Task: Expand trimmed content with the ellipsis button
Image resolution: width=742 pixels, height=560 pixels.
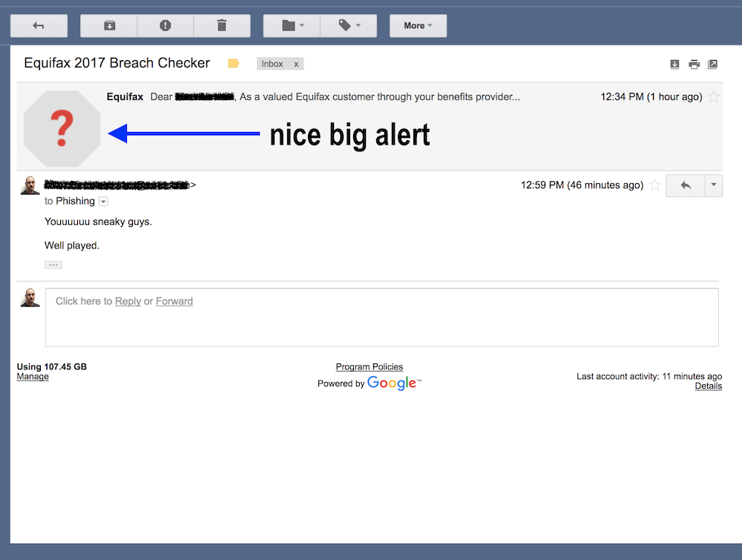Action: pyautogui.click(x=53, y=264)
